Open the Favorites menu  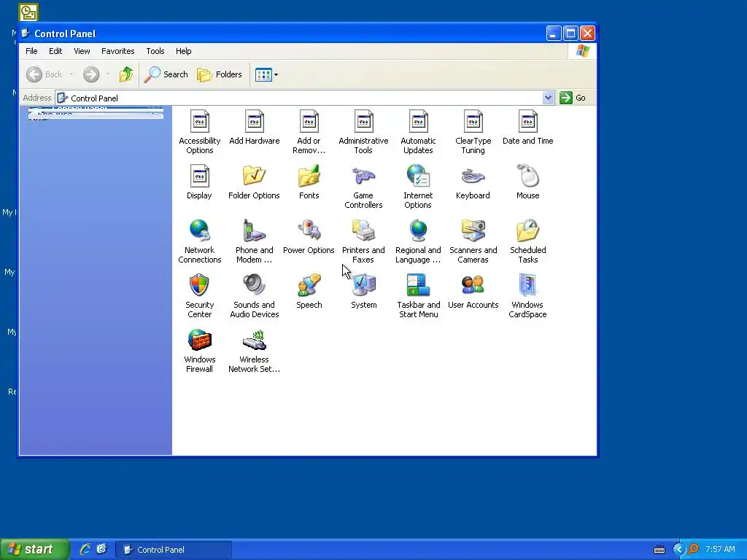point(117,51)
